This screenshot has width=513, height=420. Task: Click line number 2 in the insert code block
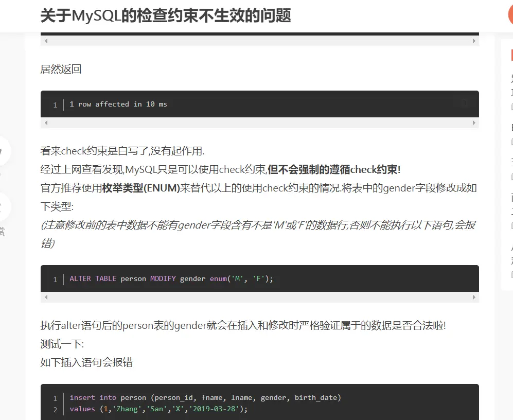tap(55, 410)
